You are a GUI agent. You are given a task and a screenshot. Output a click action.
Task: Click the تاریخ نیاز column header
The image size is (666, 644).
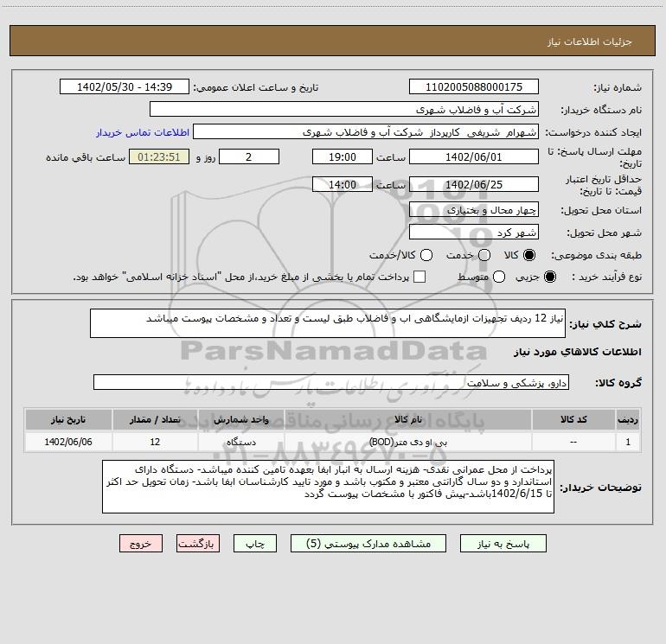coord(68,419)
